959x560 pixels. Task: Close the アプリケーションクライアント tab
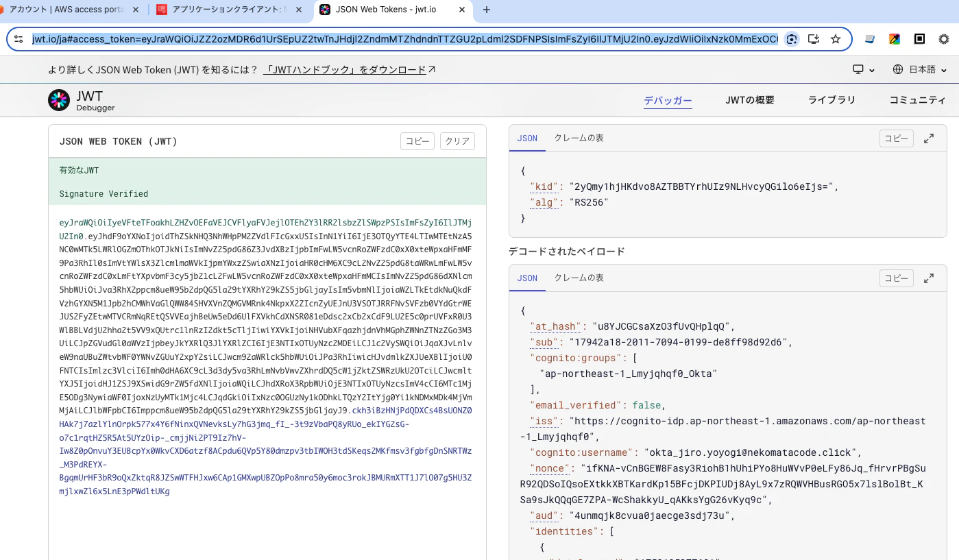pos(300,10)
